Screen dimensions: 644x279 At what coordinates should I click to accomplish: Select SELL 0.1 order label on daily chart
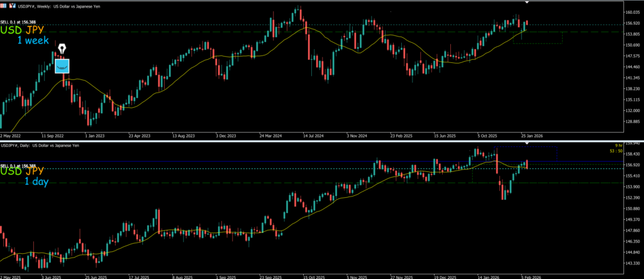point(17,166)
